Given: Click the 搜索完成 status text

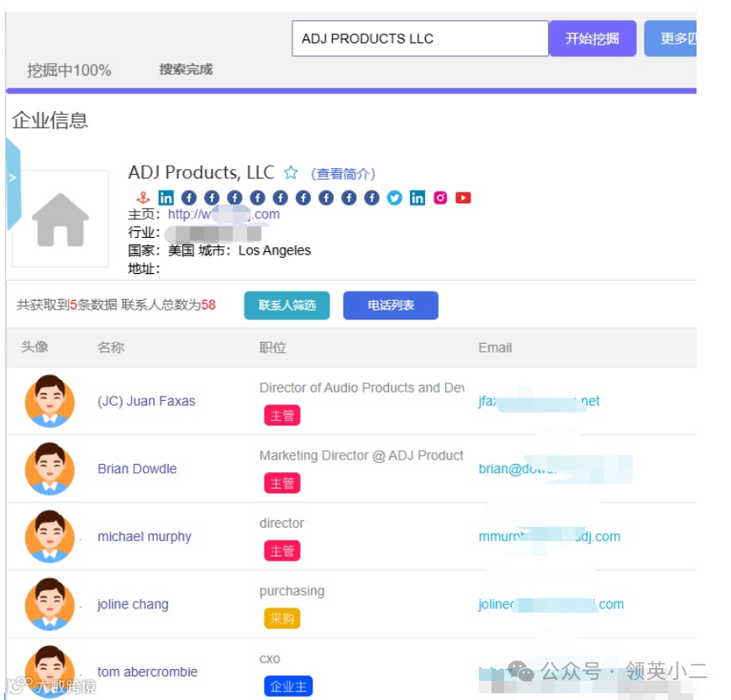Looking at the screenshot, I should (186, 70).
